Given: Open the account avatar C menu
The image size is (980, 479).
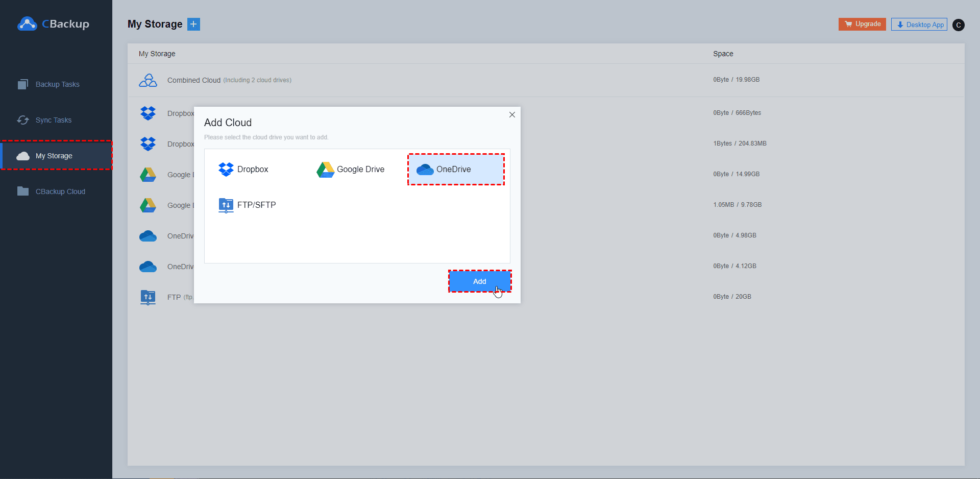Looking at the screenshot, I should point(959,25).
